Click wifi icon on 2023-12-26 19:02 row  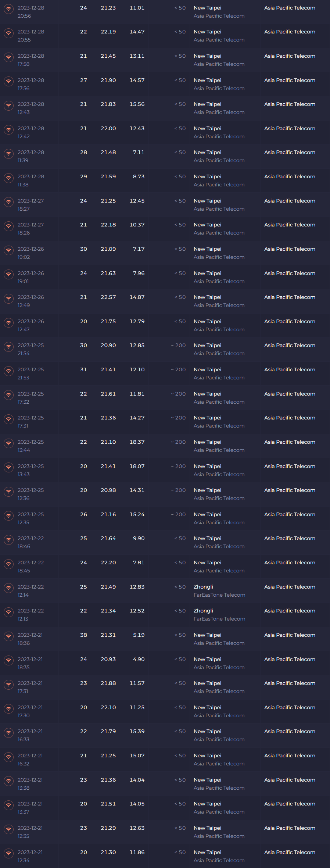tap(8, 250)
